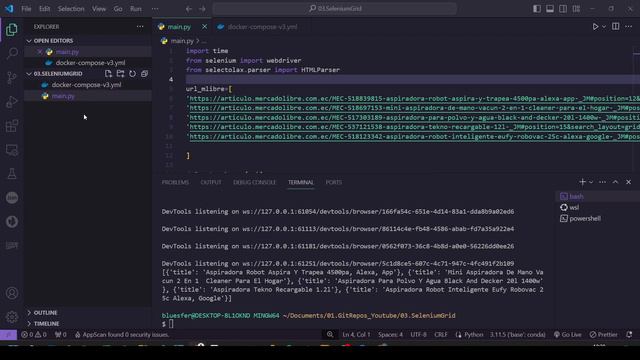Open docker-compose-v3.yml in the folder tree
The width and height of the screenshot is (640, 360).
86,85
